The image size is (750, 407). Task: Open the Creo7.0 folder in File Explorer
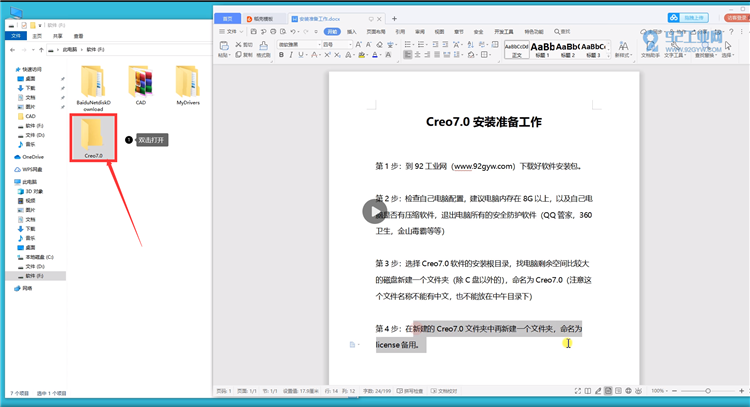(93, 138)
